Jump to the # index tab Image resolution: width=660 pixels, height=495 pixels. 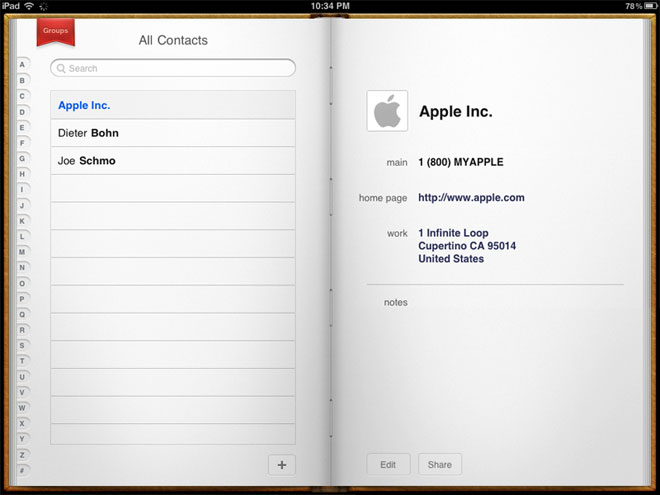(x=22, y=471)
